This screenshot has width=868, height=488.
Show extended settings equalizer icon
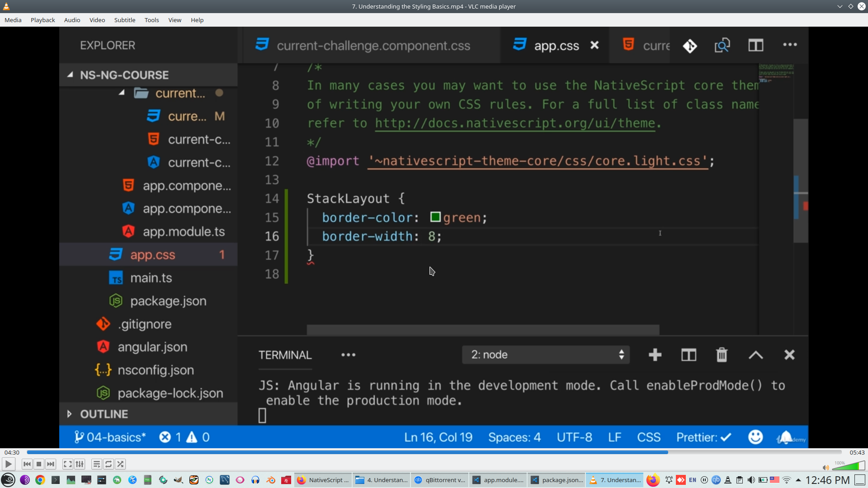80,464
